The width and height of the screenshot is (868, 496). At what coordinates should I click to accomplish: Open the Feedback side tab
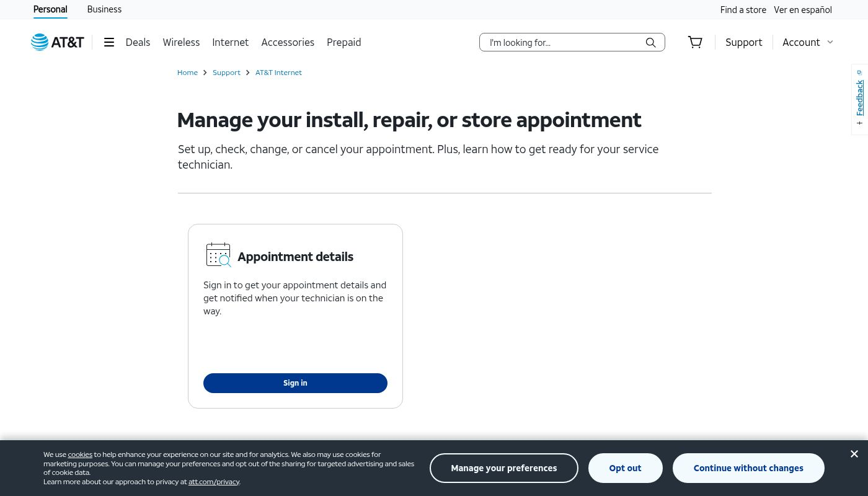[x=859, y=99]
